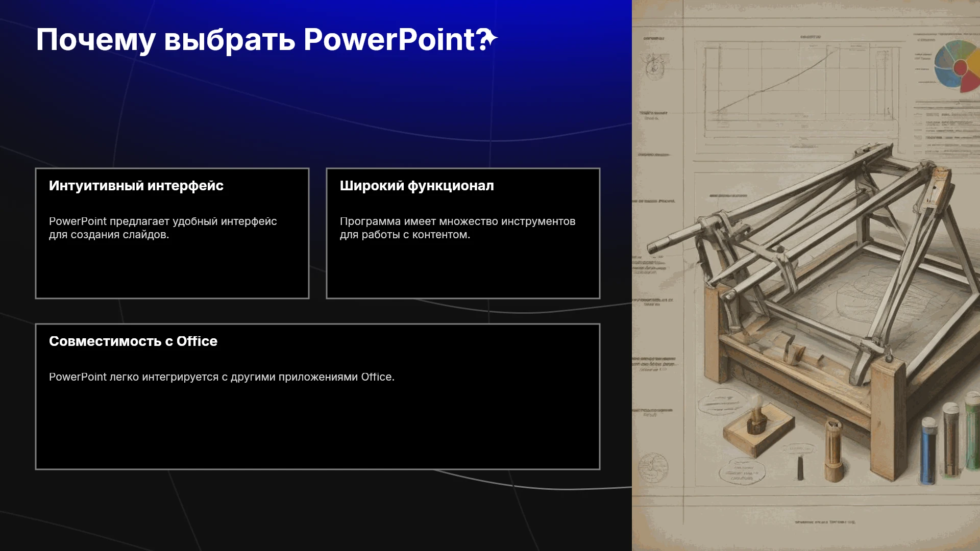Click the 'Широкий функционал' card heading
Image resolution: width=980 pixels, height=551 pixels.
[417, 186]
